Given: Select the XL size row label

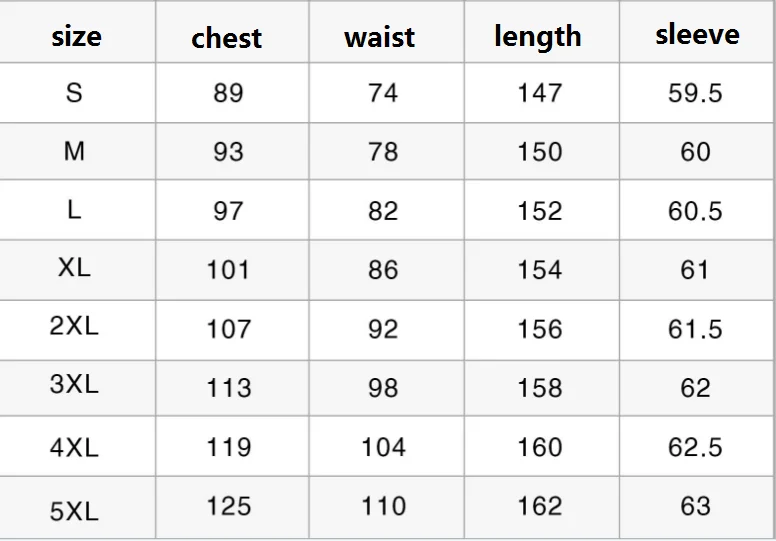Looking at the screenshot, I should click(x=74, y=268).
